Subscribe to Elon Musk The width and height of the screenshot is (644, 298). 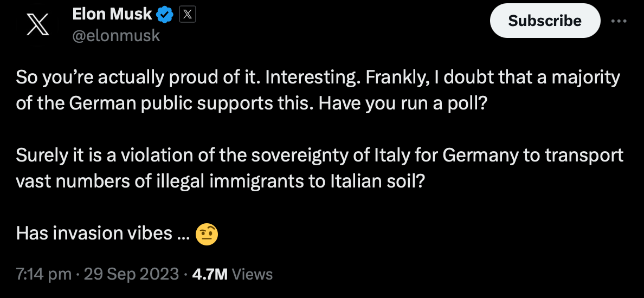point(545,21)
